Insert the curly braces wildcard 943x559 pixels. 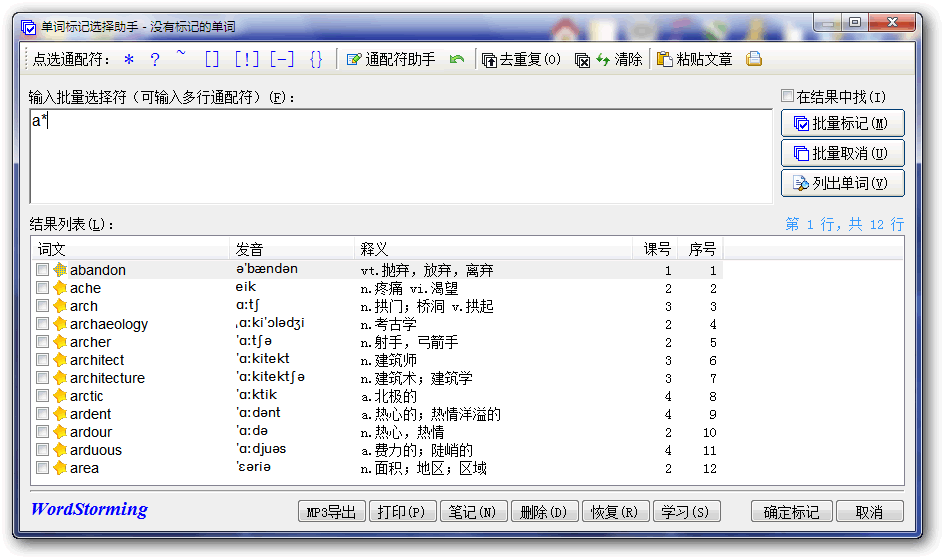[316, 60]
